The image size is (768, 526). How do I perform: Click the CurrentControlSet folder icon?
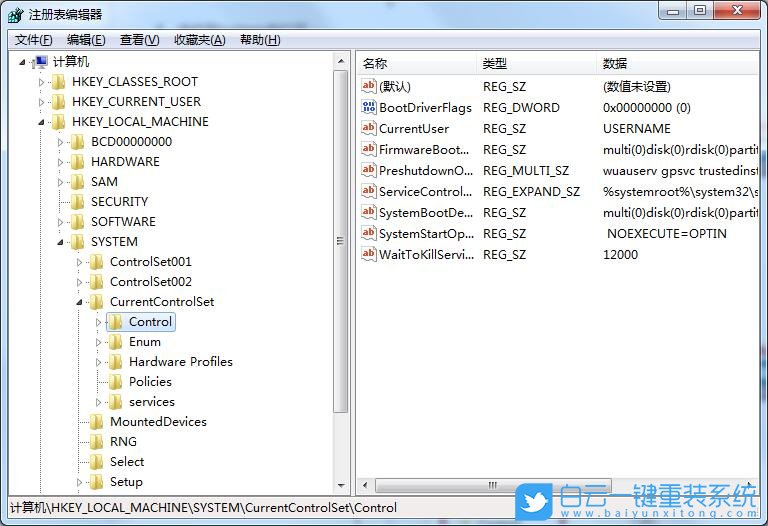pyautogui.click(x=96, y=302)
